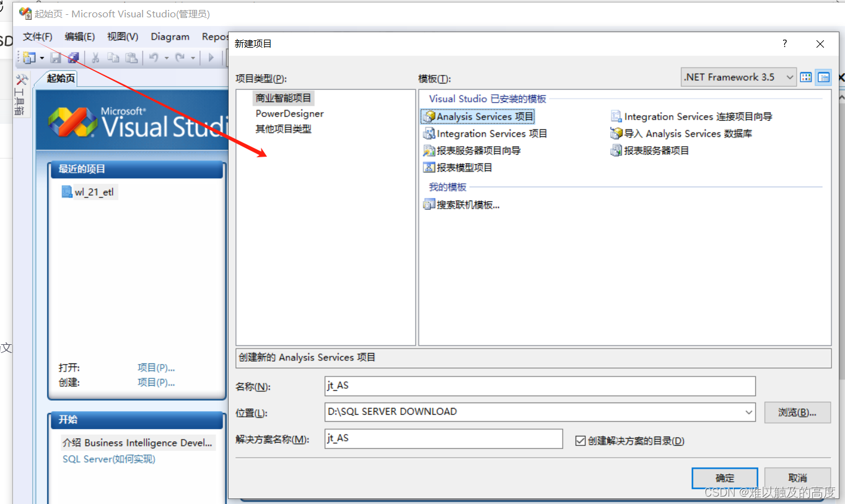This screenshot has height=504, width=845.
Task: Open the 工具箱 toolbox side panel
Action: 21,94
